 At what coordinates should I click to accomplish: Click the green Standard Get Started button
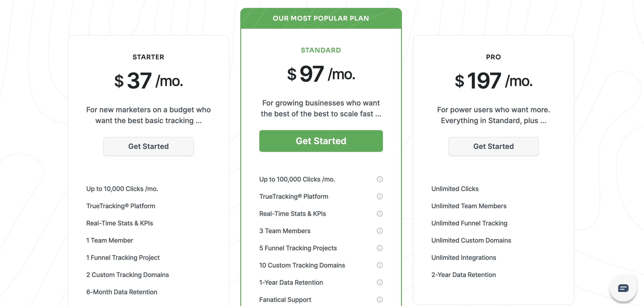[321, 141]
